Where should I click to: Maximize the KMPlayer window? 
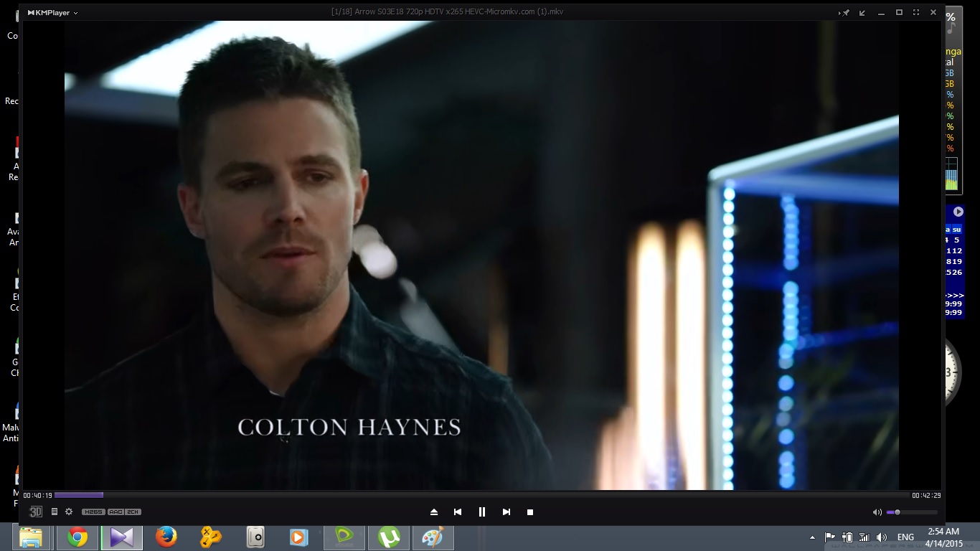(899, 12)
